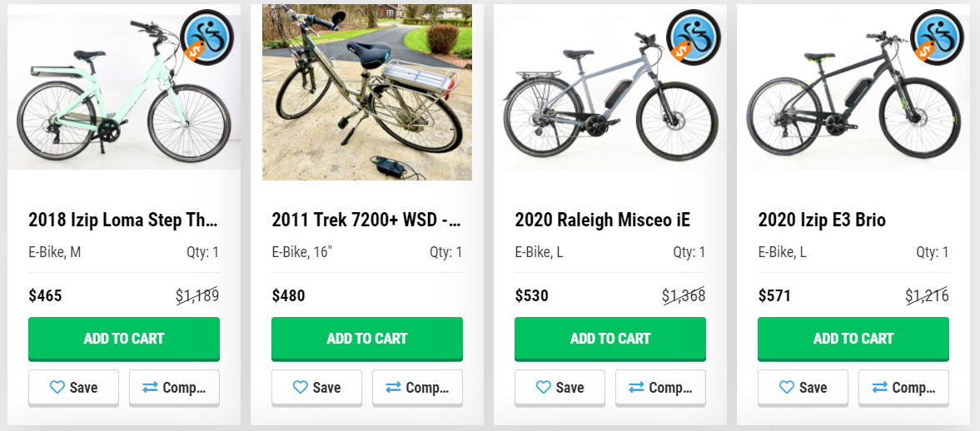The width and height of the screenshot is (980, 431).
Task: View the Trek 7200+ driveway photo
Action: pyautogui.click(x=367, y=92)
